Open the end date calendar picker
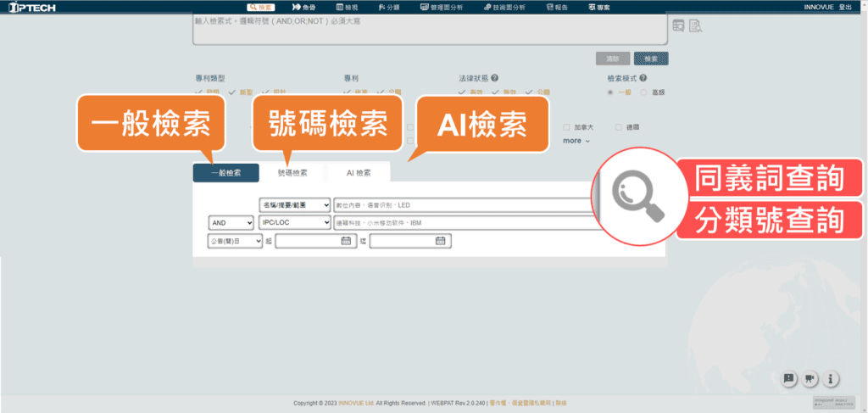 [x=440, y=241]
